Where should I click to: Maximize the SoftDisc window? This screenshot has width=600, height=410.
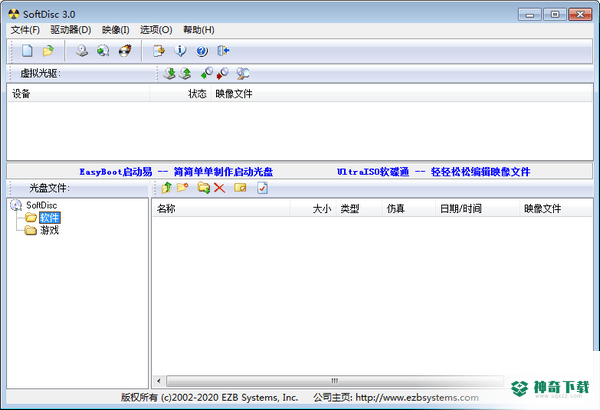554,15
